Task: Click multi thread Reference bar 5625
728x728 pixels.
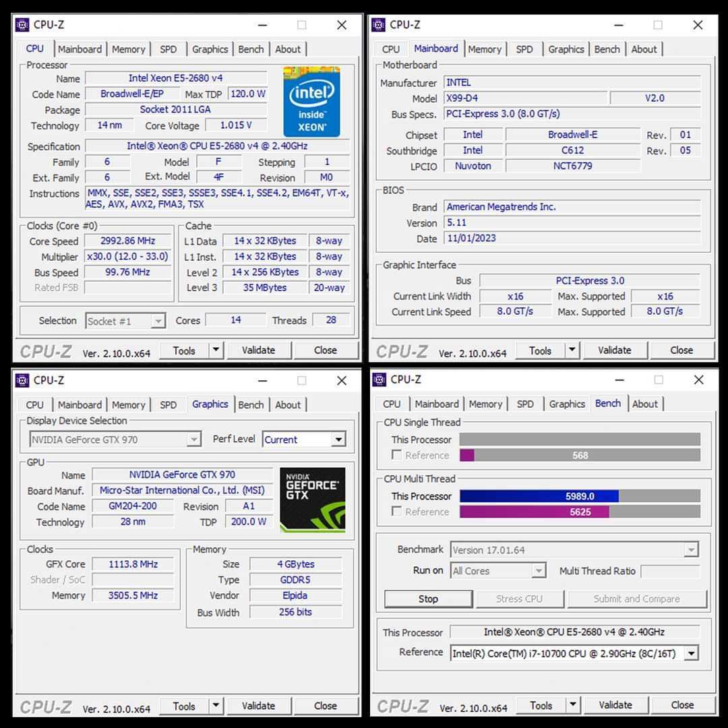Action: pos(580,512)
